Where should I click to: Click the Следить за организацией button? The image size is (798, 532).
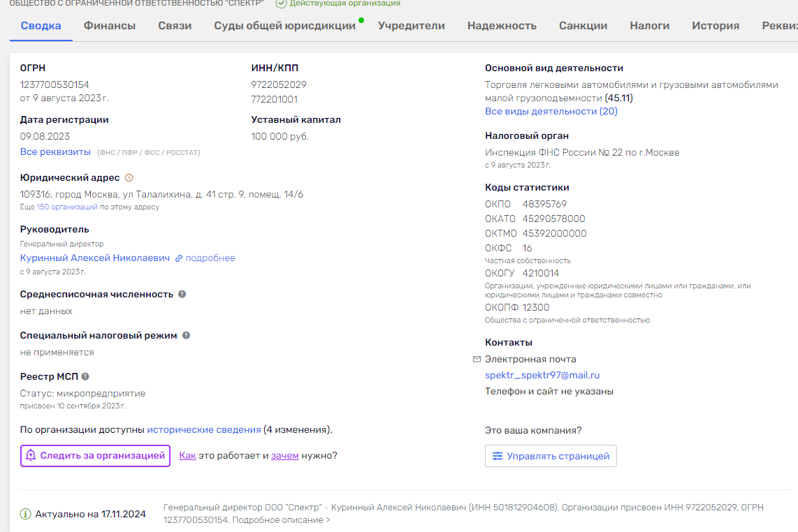[95, 455]
